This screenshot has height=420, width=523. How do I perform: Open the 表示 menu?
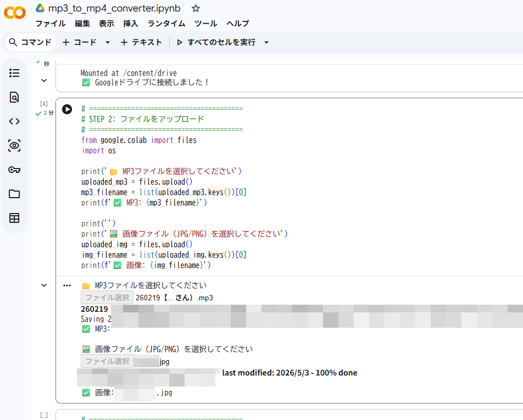pos(107,23)
